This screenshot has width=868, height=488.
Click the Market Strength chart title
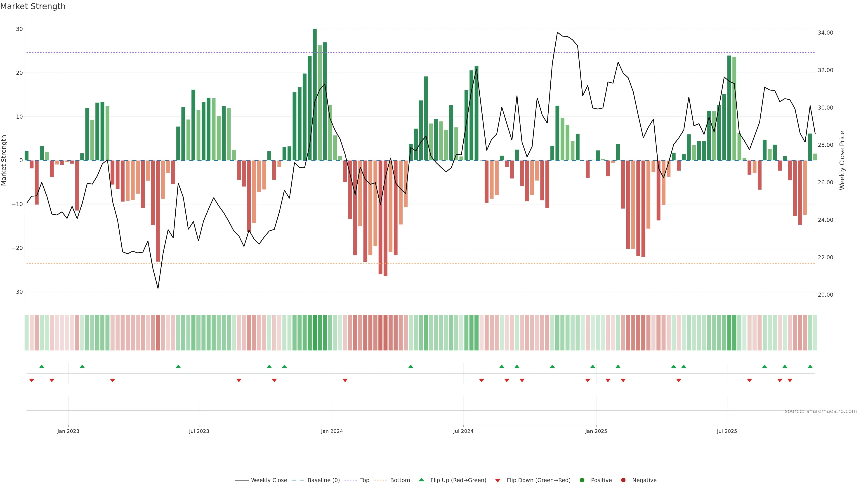click(x=33, y=6)
